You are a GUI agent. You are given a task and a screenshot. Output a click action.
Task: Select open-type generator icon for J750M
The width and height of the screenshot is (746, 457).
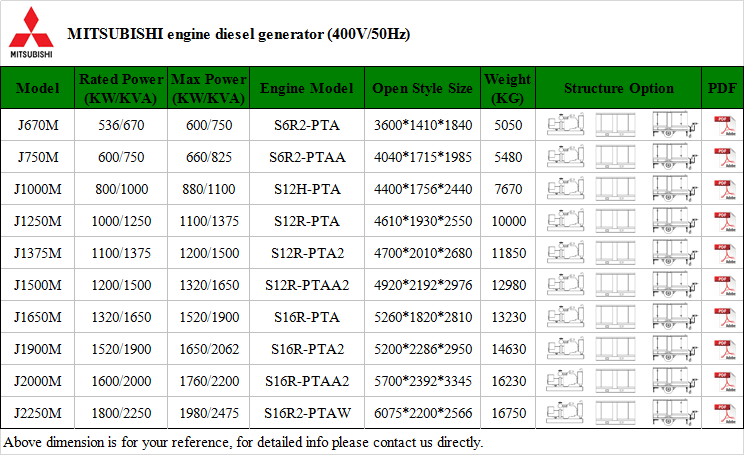tap(565, 157)
